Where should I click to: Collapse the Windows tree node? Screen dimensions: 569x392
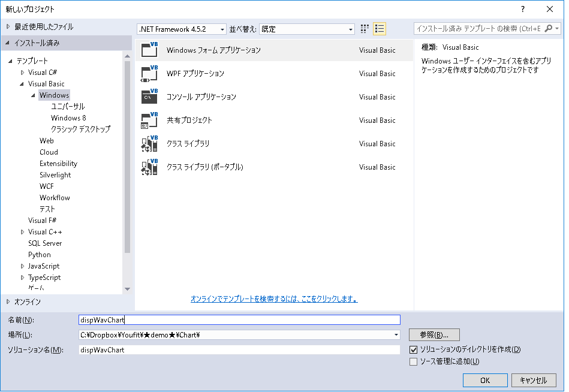[x=34, y=95]
